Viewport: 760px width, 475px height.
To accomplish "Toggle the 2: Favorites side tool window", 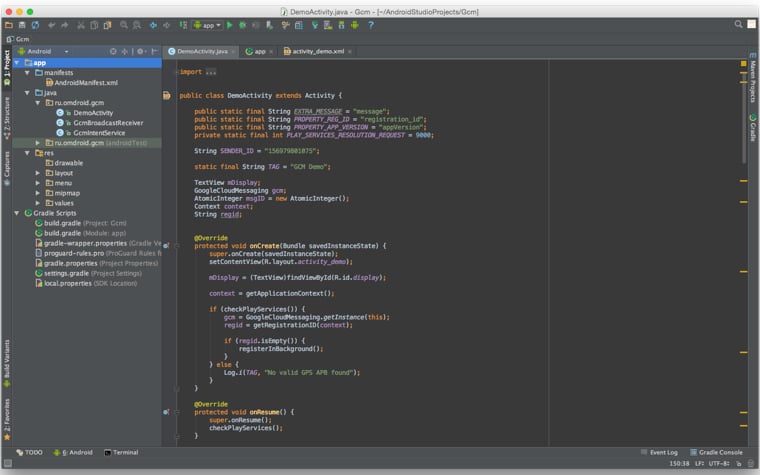I will tap(7, 419).
